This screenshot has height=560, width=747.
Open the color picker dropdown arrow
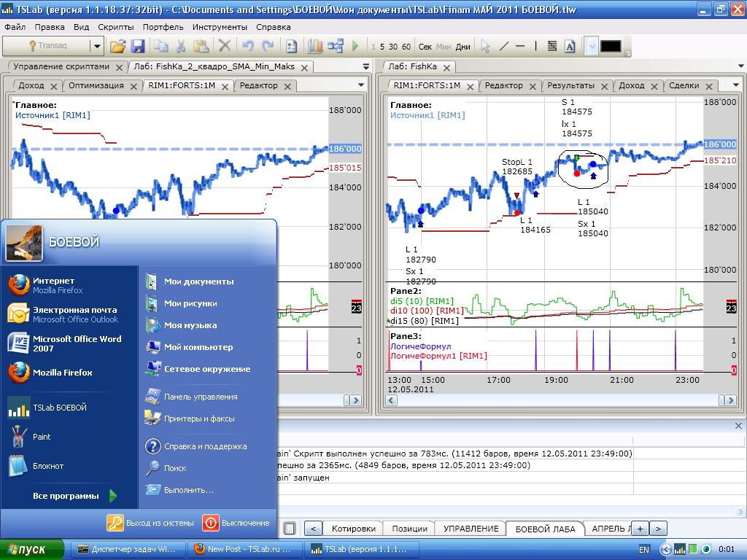click(x=592, y=46)
